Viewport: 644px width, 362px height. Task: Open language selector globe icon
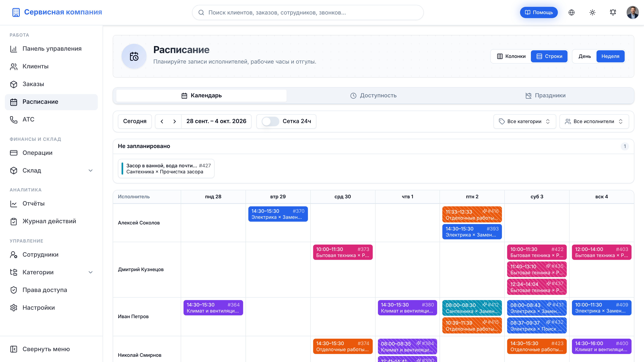pos(572,12)
